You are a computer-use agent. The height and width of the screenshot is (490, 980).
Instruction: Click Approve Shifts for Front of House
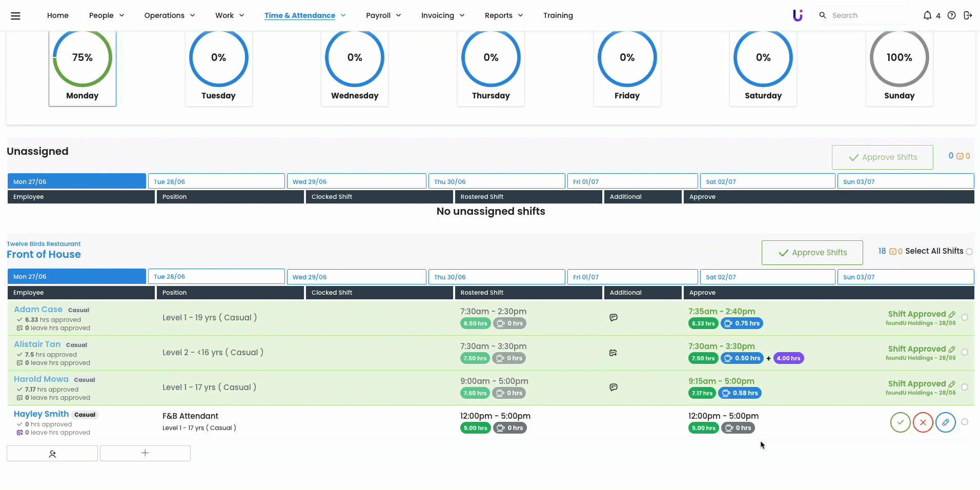click(812, 253)
